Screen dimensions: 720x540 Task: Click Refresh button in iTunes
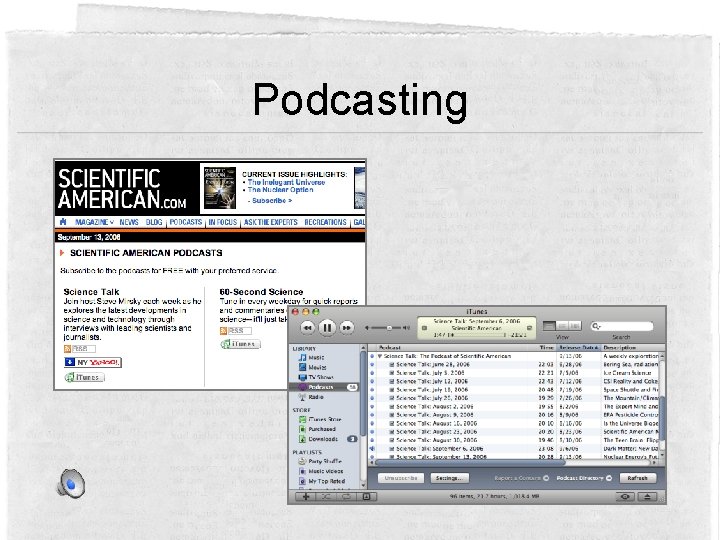point(637,478)
